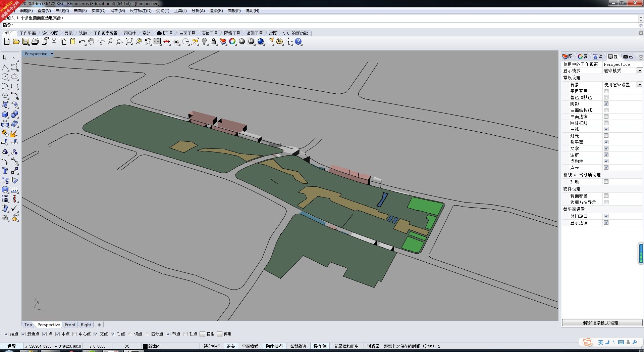This screenshot has width=644, height=352.
Task: Select the Pan hand tool
Action: [x=91, y=41]
